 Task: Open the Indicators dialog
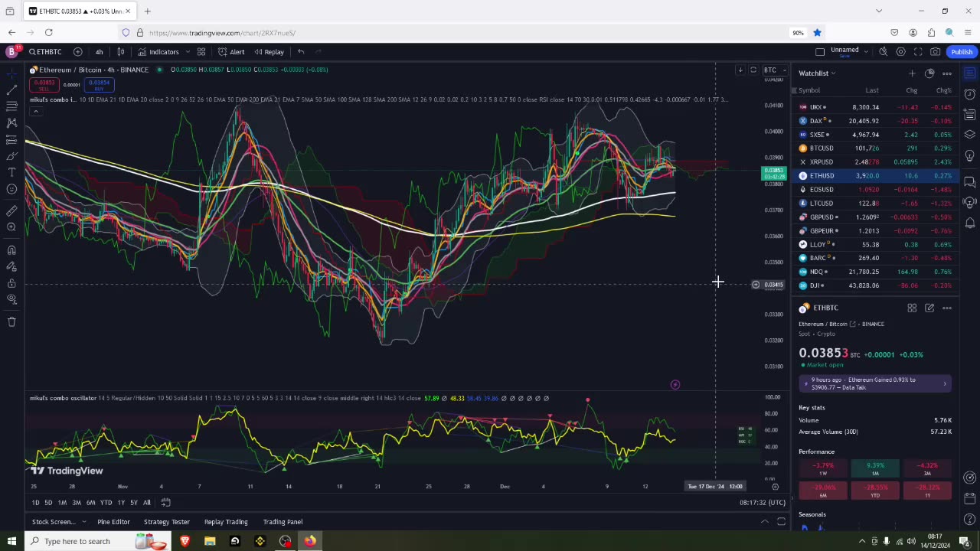158,52
